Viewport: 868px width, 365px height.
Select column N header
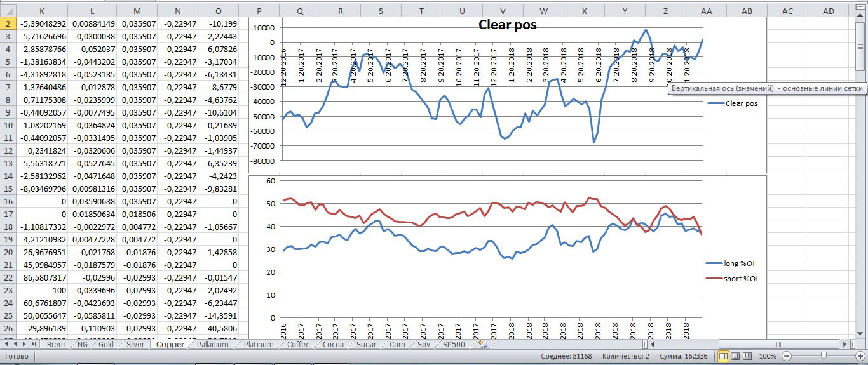point(177,11)
